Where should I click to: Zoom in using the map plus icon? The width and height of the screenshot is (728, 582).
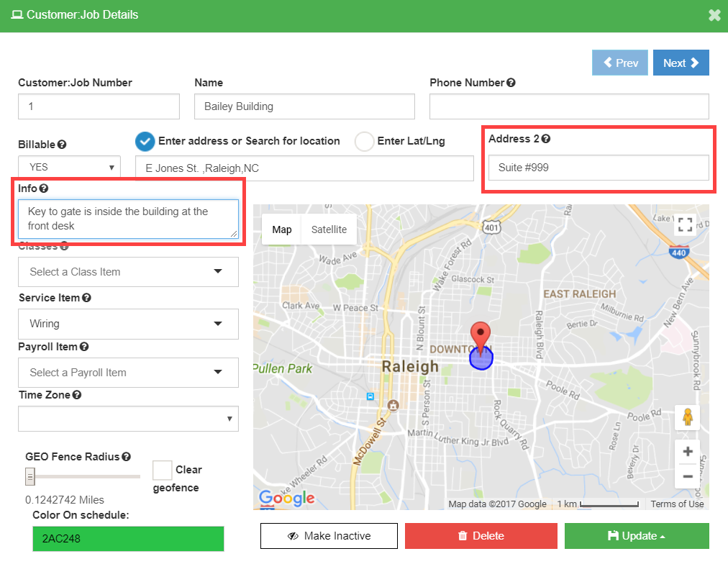point(688,451)
